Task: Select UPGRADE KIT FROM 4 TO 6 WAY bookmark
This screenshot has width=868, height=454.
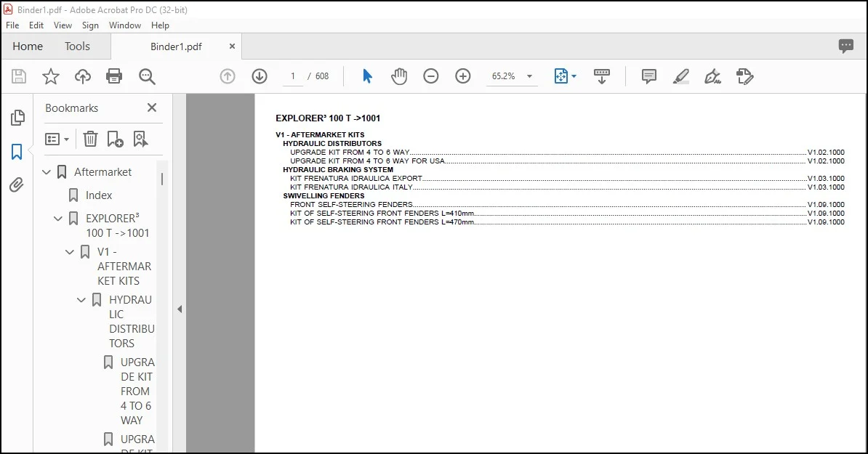Action: click(x=137, y=391)
